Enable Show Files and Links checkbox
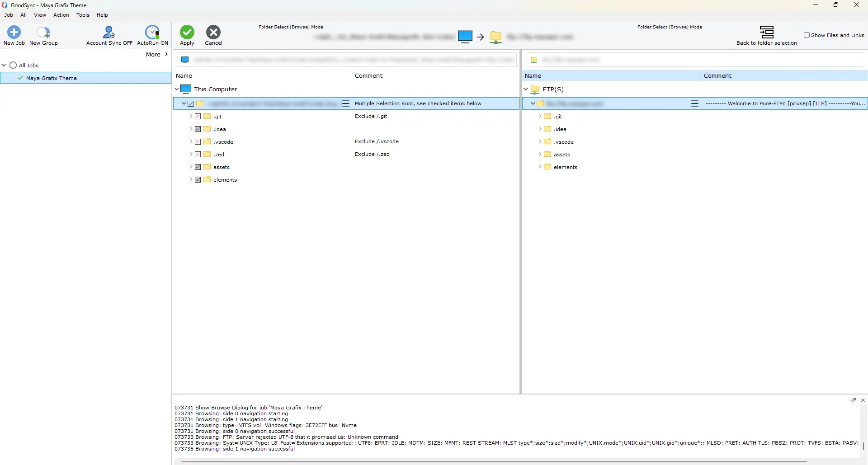Viewport: 868px width, 465px height. click(x=807, y=35)
